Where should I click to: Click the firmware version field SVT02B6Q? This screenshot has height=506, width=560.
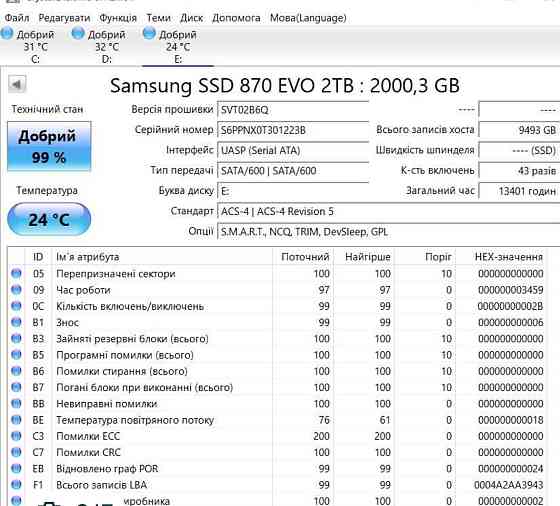coord(293,110)
